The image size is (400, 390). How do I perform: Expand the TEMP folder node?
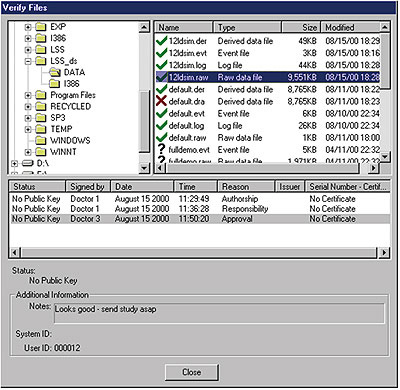point(28,130)
